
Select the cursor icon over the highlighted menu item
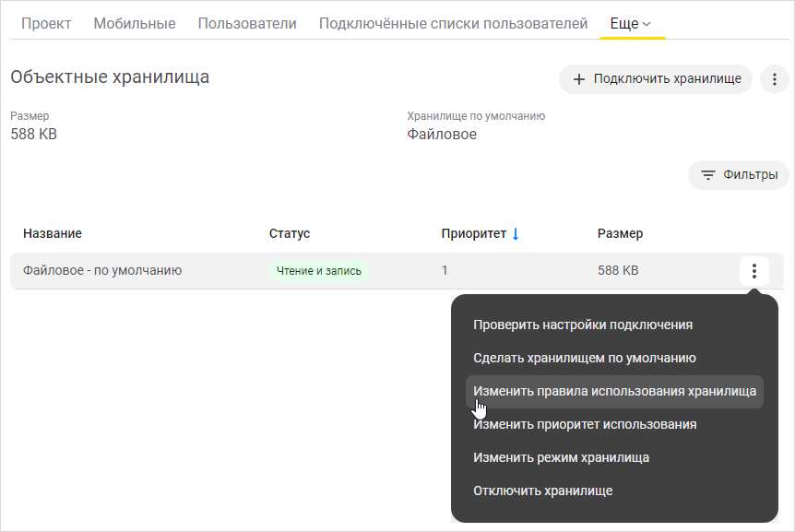[479, 408]
